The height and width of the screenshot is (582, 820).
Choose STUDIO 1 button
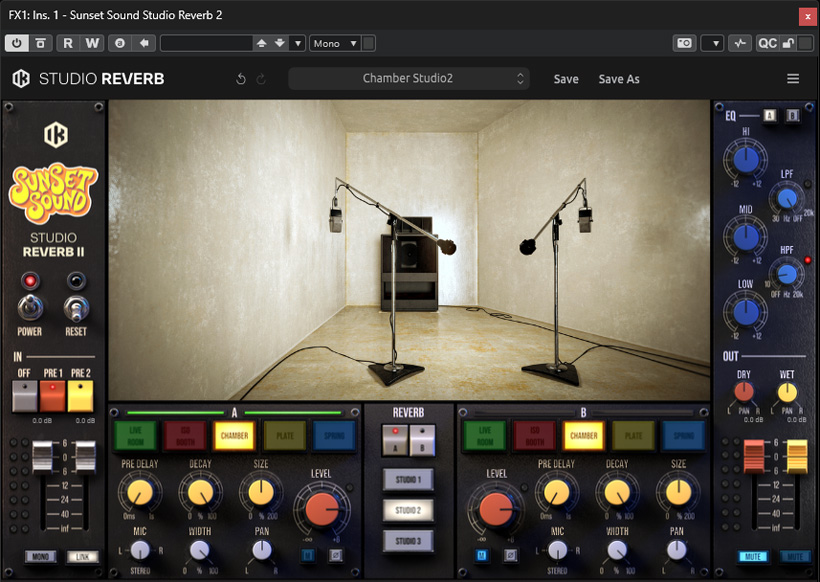point(408,480)
